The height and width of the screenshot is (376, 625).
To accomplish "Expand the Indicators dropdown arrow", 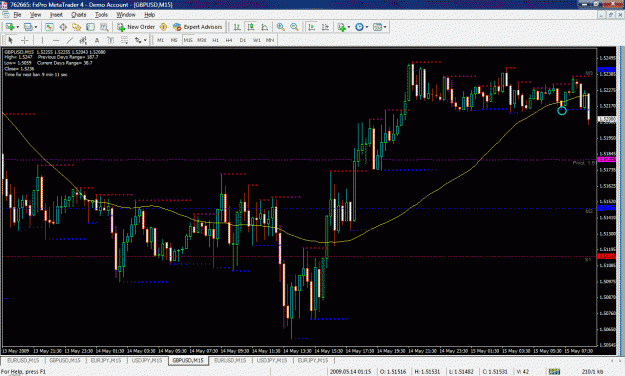I will tap(349, 27).
